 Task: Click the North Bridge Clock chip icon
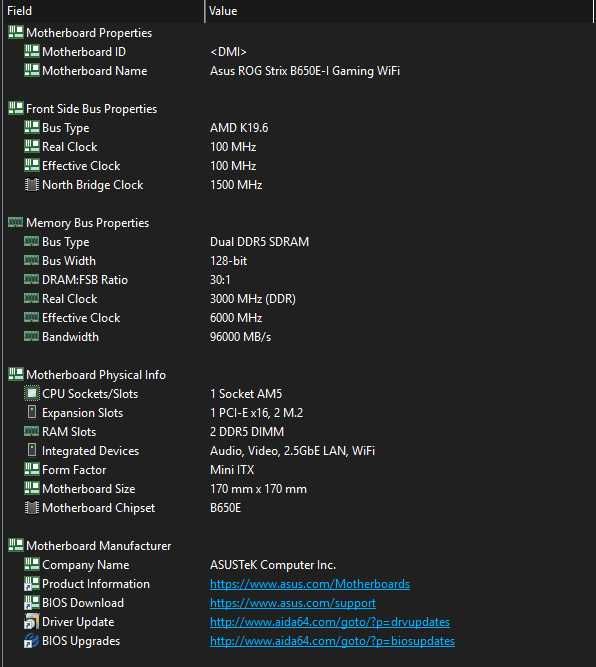click(x=31, y=185)
